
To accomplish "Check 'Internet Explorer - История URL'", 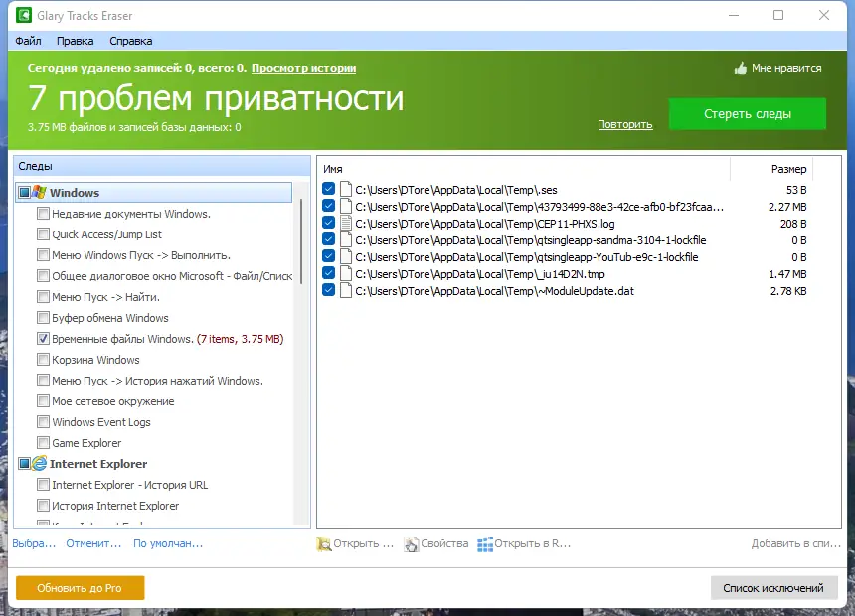I will (44, 485).
